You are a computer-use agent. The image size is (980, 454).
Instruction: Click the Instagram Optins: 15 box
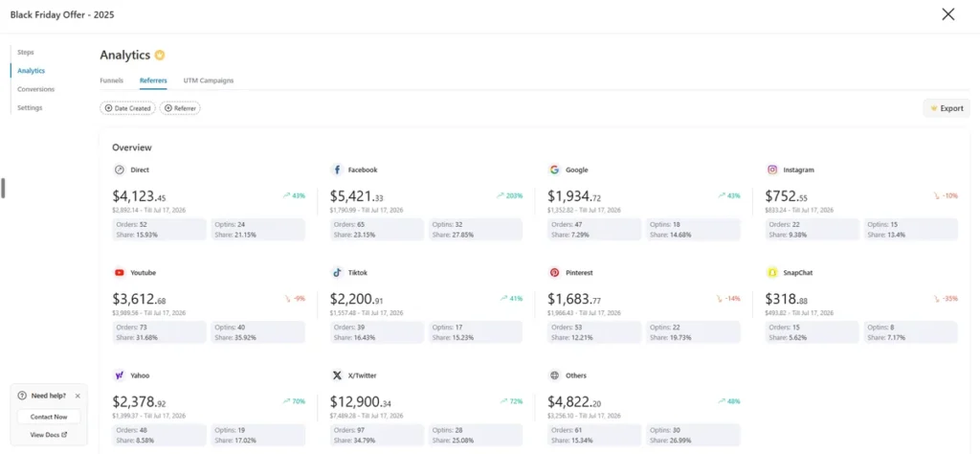tap(911, 230)
